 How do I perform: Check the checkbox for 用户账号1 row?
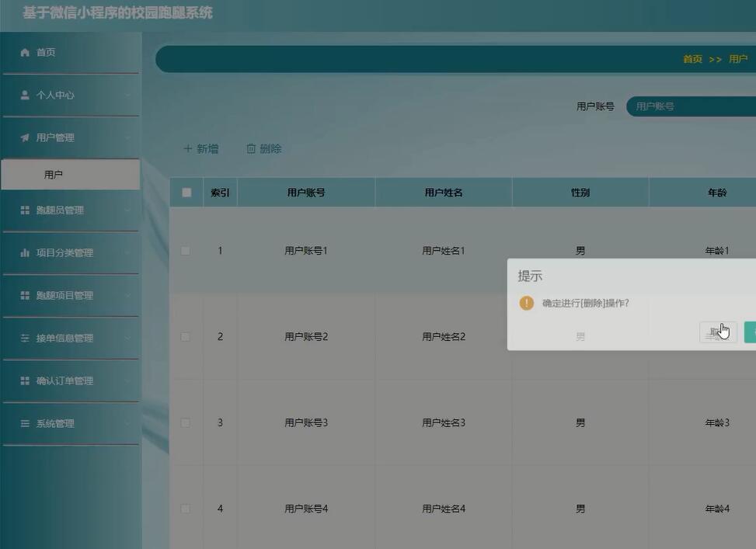(185, 250)
